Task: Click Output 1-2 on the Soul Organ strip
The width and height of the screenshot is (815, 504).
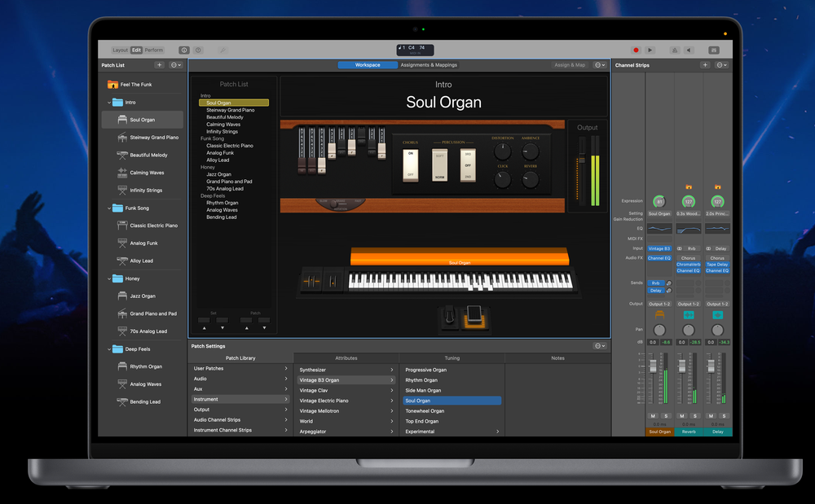Action: (x=659, y=304)
